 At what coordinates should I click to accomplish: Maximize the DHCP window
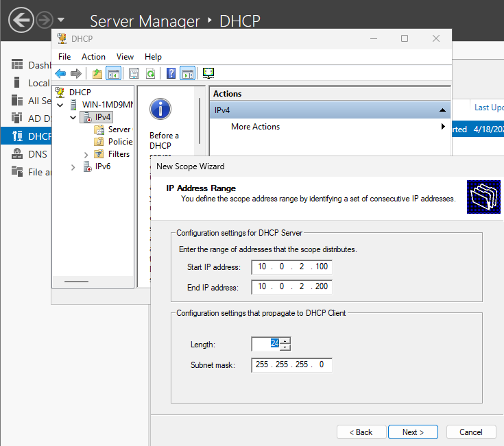pyautogui.click(x=405, y=39)
